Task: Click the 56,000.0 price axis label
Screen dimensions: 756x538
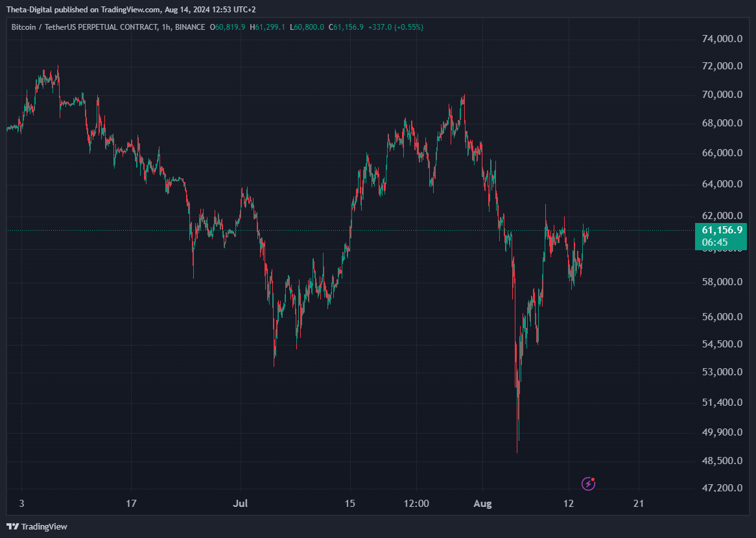Action: [722, 317]
